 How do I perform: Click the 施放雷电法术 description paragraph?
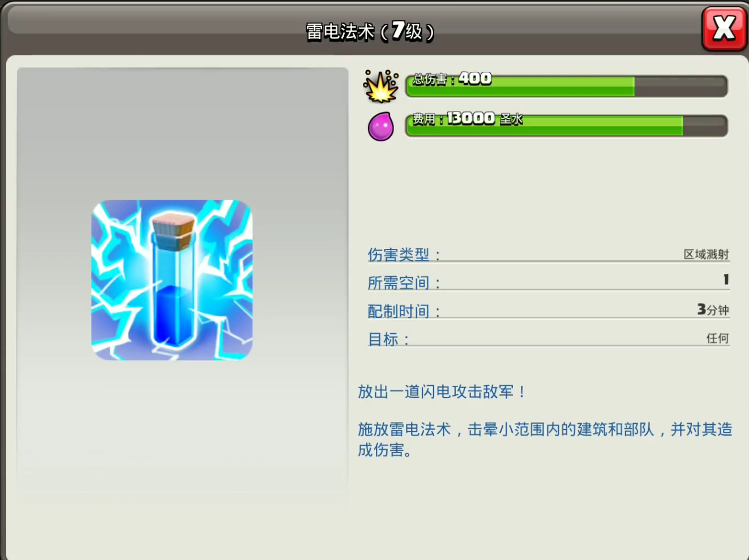pos(543,439)
